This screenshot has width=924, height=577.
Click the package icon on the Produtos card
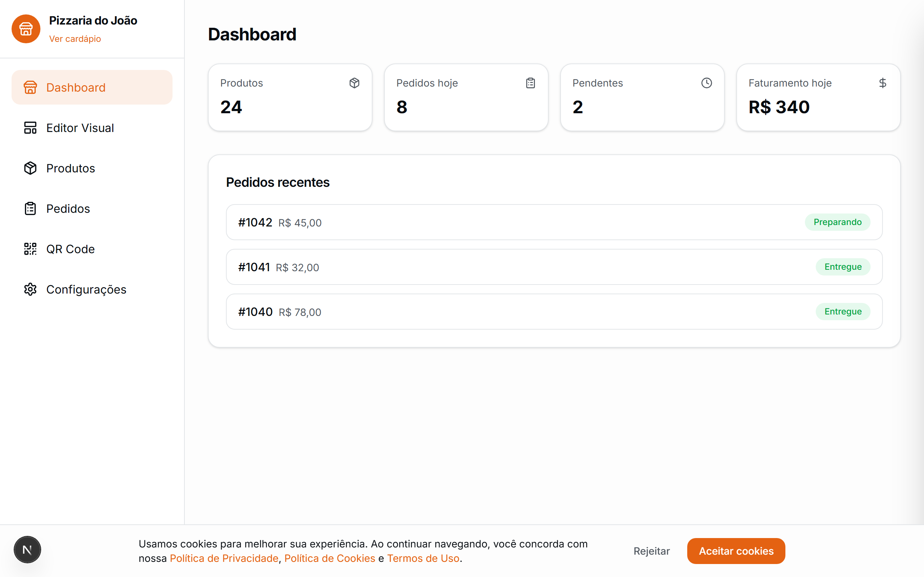(x=354, y=83)
